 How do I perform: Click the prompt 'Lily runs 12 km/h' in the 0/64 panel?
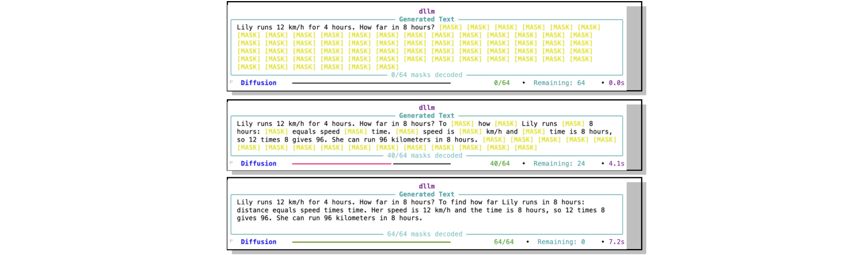[270, 27]
